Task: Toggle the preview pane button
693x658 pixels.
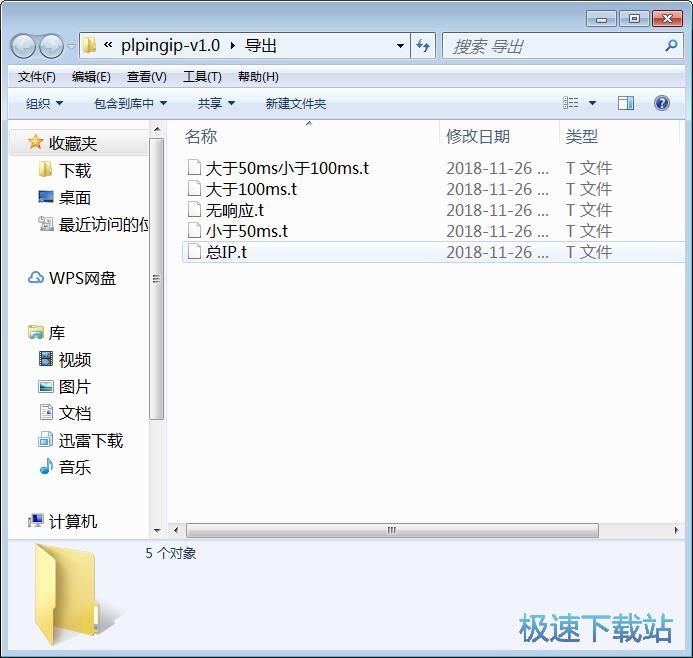Action: click(626, 103)
